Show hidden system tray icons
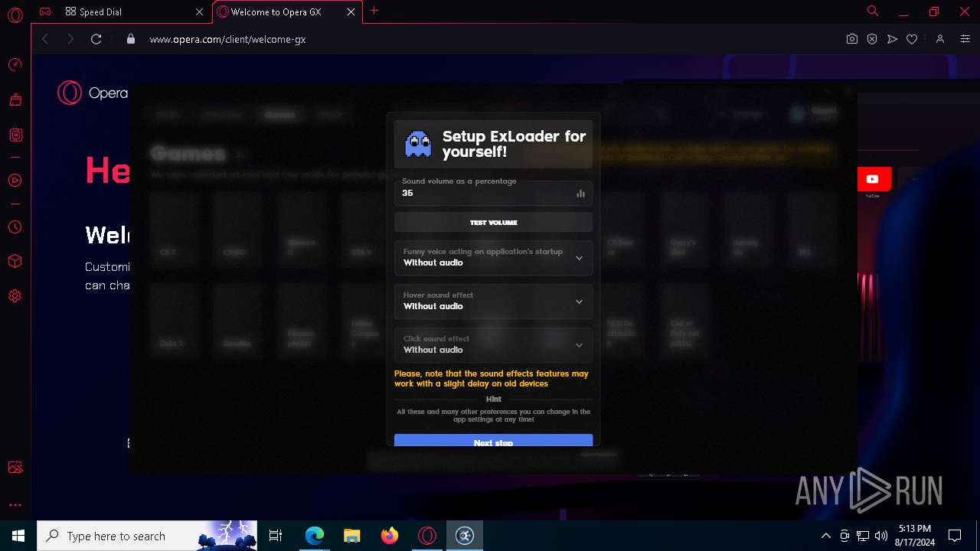The width and height of the screenshot is (980, 551). [825, 536]
